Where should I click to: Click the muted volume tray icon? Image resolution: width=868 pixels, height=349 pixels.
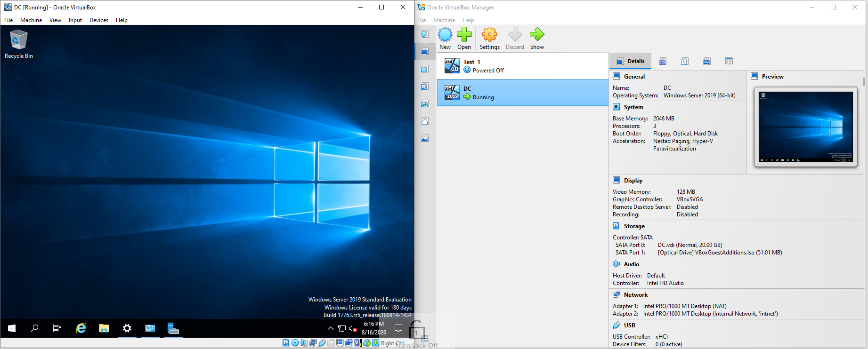pyautogui.click(x=353, y=328)
